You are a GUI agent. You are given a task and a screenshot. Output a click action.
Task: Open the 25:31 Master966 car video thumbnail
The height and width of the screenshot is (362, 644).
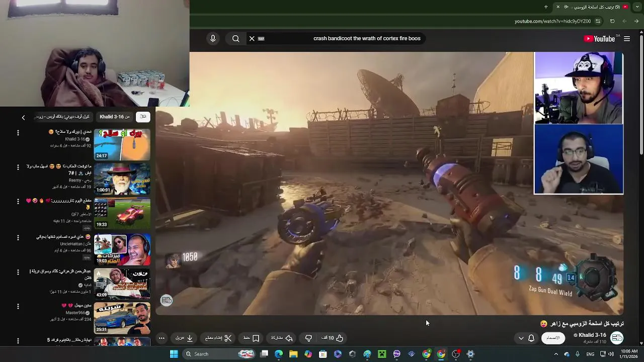122,318
